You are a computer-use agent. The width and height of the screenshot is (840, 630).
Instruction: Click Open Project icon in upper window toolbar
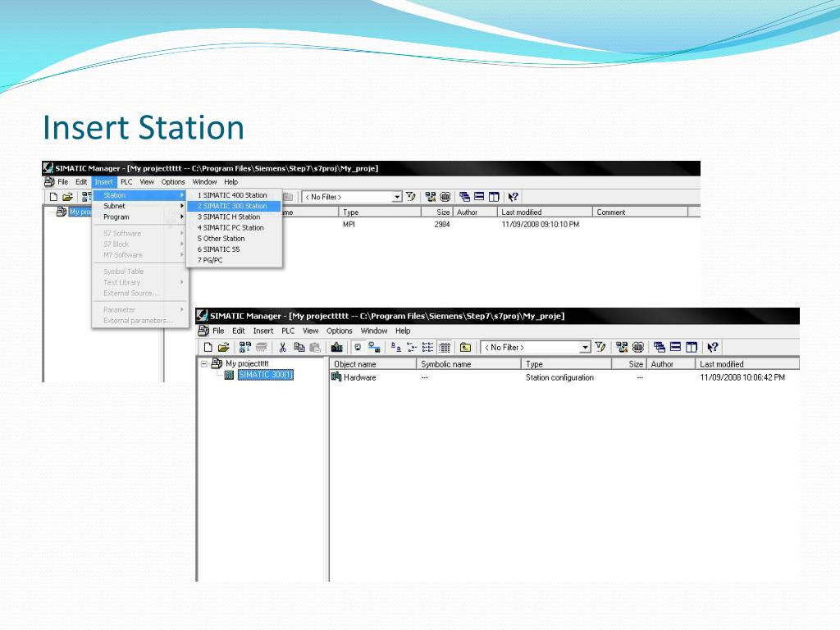pos(67,197)
